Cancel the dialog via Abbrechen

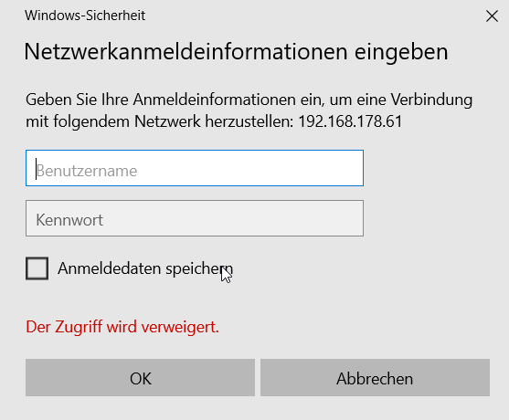pyautogui.click(x=375, y=377)
